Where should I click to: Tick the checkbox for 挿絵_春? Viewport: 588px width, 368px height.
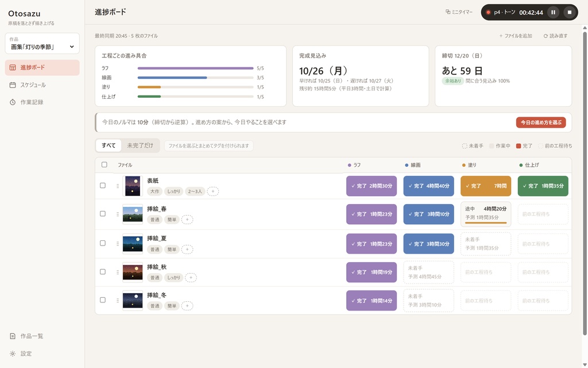pos(103,214)
